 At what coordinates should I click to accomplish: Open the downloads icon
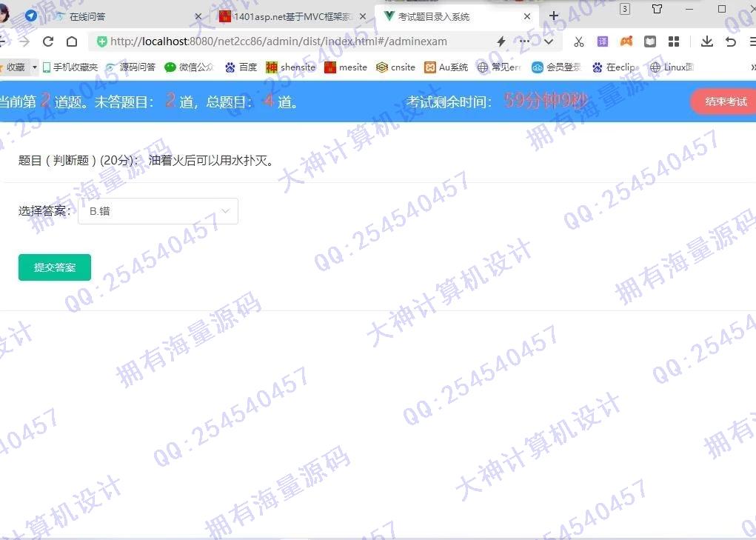point(707,41)
